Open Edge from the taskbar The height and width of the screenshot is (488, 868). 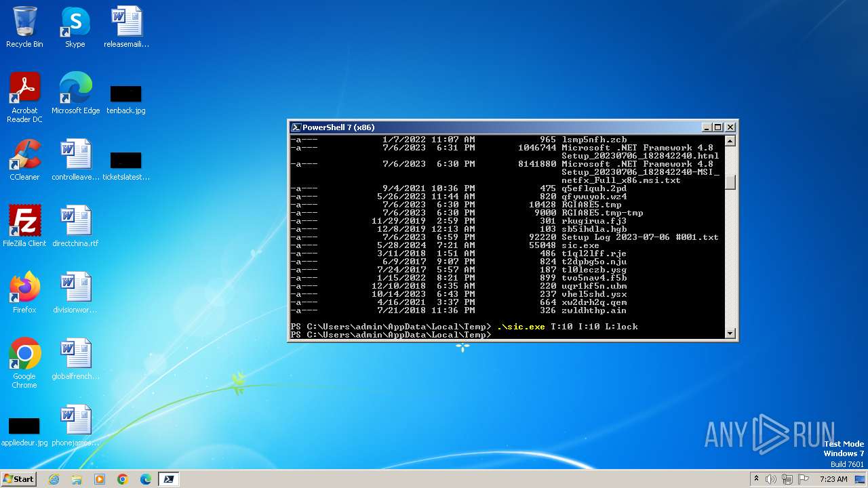146,479
